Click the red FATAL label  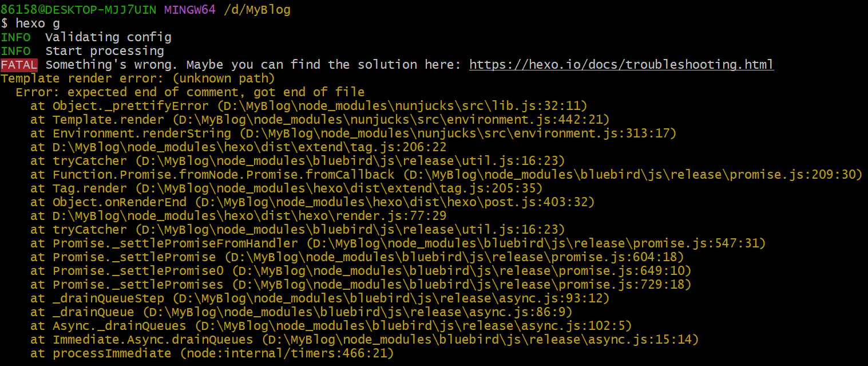(x=19, y=65)
